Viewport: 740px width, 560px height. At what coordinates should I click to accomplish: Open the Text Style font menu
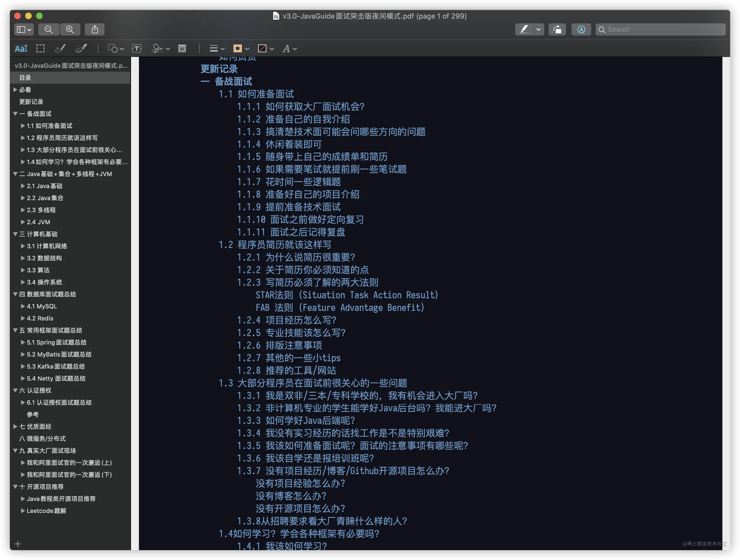[289, 49]
